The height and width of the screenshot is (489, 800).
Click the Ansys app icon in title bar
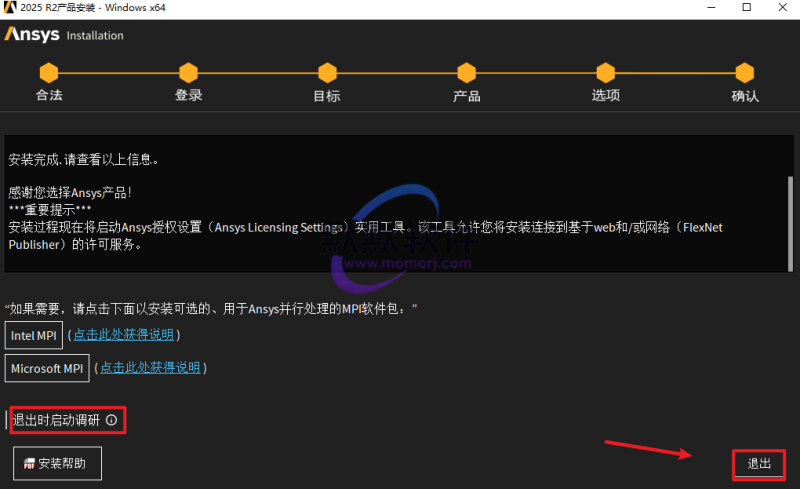pyautogui.click(x=10, y=8)
